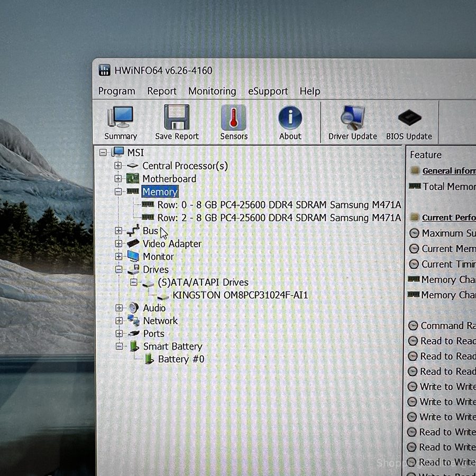Click the (S)ATA/ATAPI Drives icon
Image resolution: width=476 pixels, height=476 pixels.
tap(148, 283)
